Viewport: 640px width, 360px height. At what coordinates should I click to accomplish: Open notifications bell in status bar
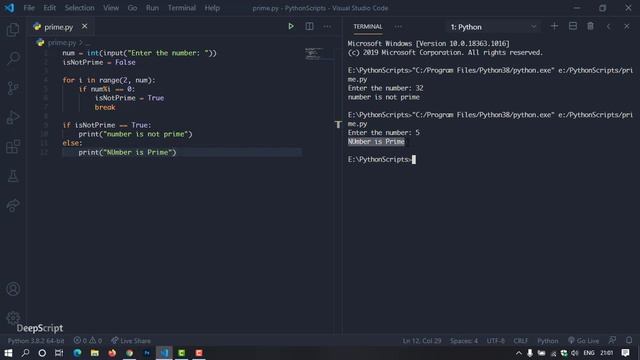629,340
